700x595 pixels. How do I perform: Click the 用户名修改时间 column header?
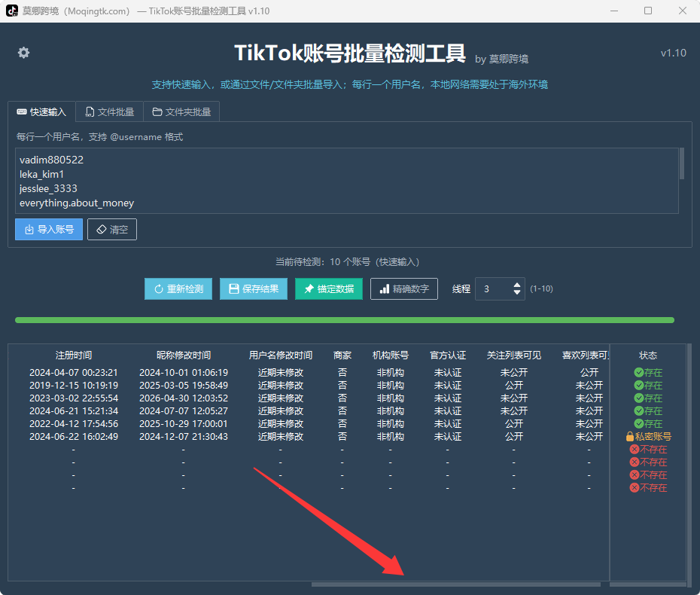coord(280,355)
